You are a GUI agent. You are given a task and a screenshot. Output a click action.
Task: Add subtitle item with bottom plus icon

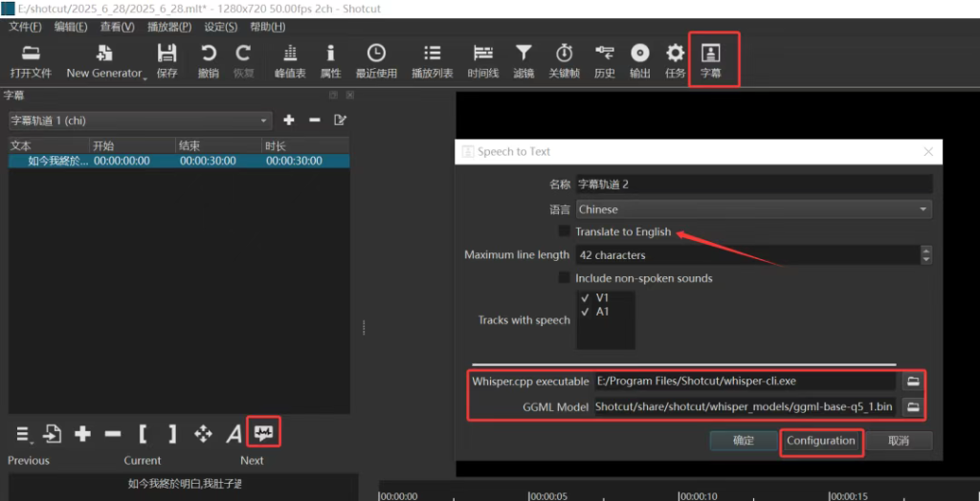(x=82, y=433)
